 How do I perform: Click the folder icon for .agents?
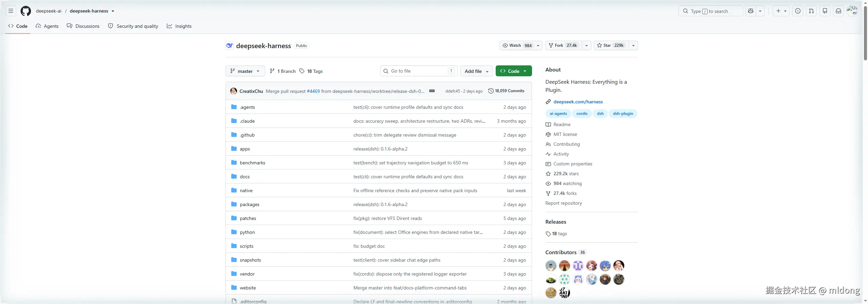[x=234, y=107]
